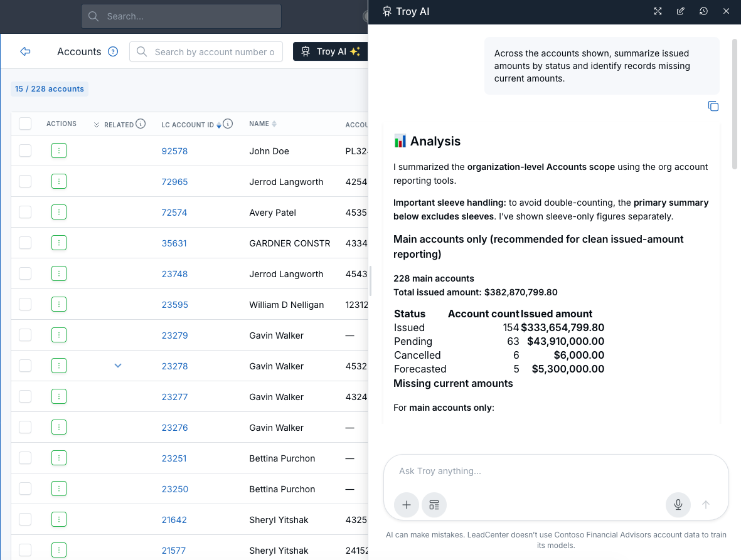Image resolution: width=741 pixels, height=560 pixels.
Task: Open actions menu for account 23277
Action: pos(58,396)
